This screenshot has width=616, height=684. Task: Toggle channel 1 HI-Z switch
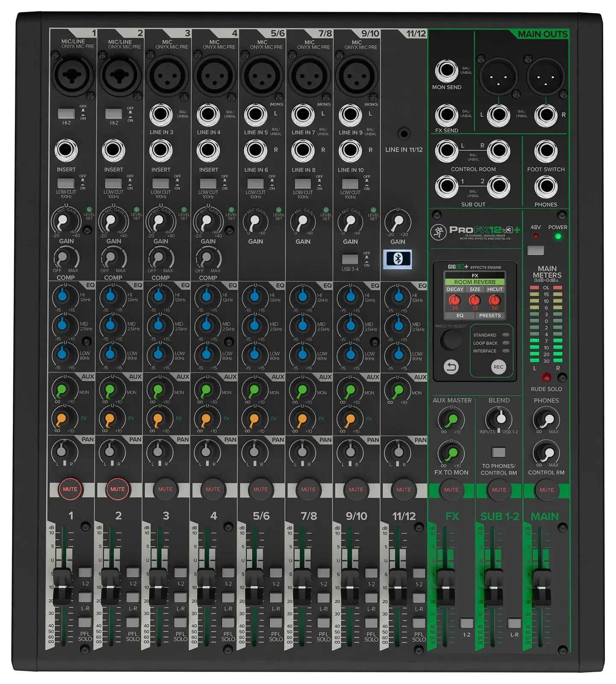click(x=66, y=113)
